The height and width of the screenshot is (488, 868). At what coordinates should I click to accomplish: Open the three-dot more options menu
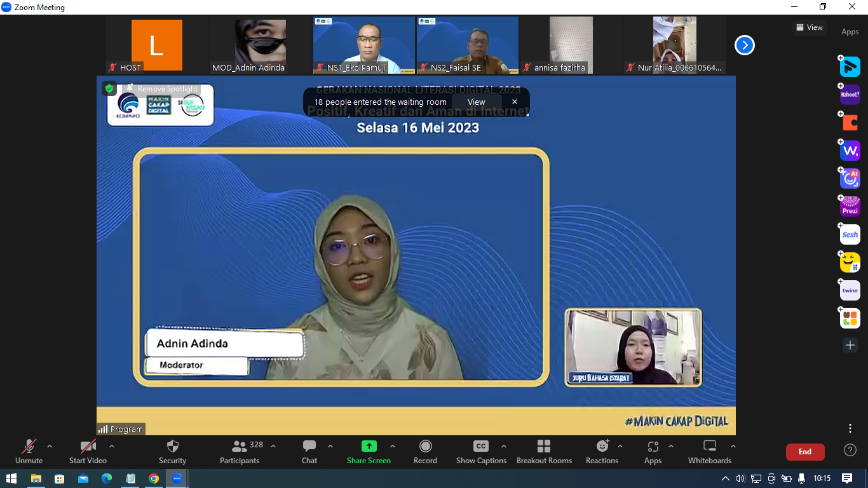(850, 428)
